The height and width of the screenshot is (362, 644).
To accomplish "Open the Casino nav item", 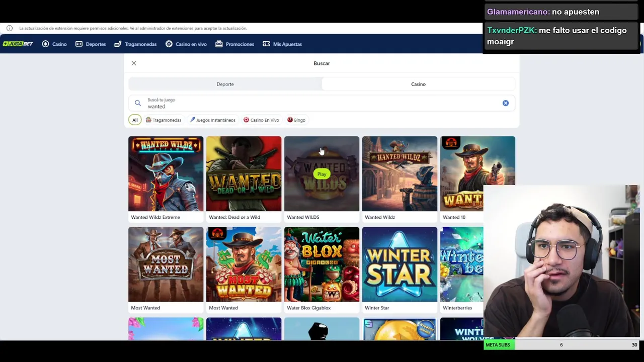I will (x=54, y=44).
